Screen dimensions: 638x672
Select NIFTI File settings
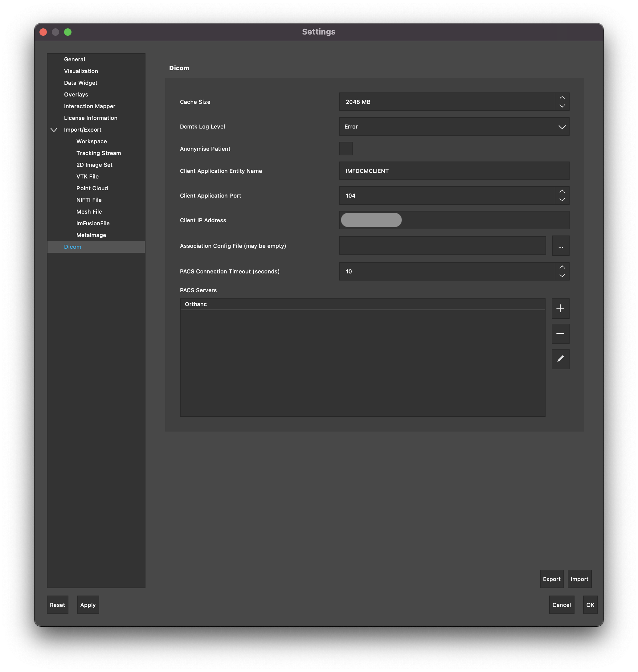point(89,200)
